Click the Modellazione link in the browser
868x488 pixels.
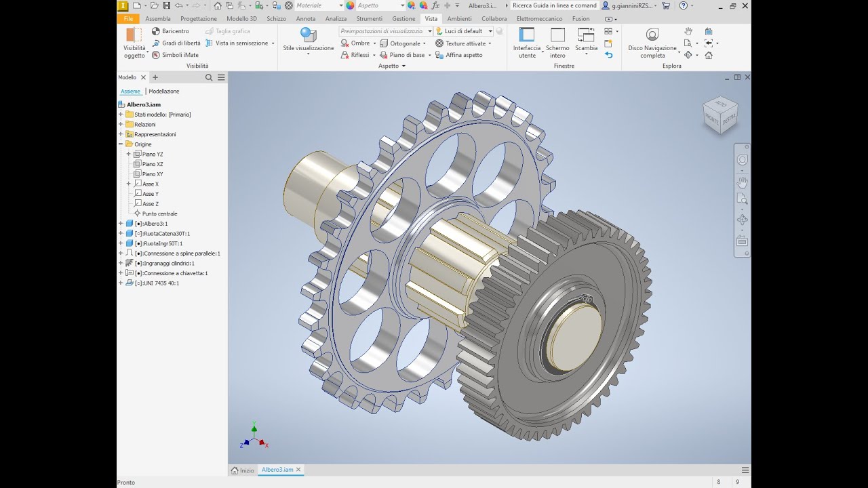point(164,91)
